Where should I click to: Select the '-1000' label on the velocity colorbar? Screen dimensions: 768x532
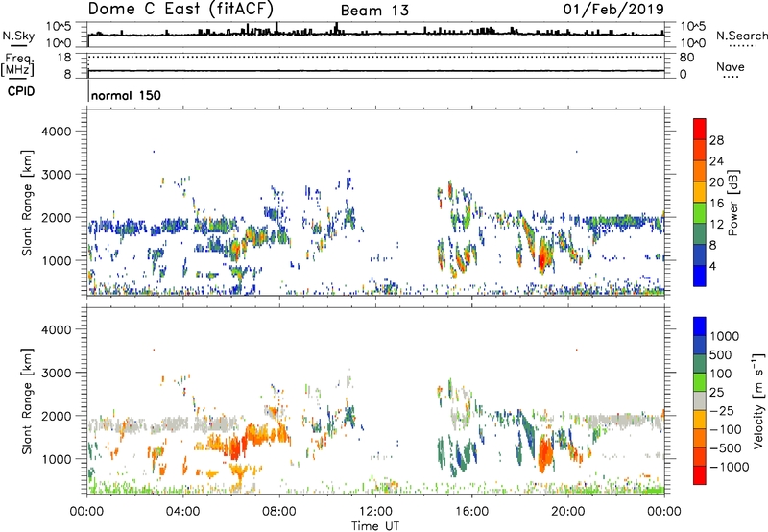729,467
